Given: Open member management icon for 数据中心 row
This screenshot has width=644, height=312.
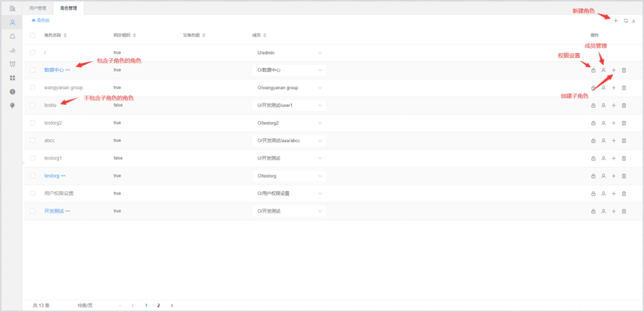Looking at the screenshot, I should (603, 70).
